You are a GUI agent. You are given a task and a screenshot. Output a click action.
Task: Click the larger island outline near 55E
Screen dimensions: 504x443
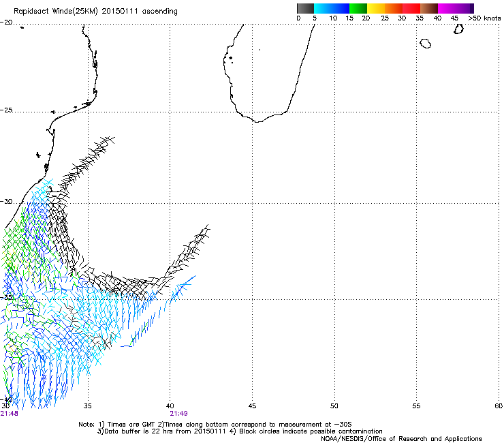426,43
